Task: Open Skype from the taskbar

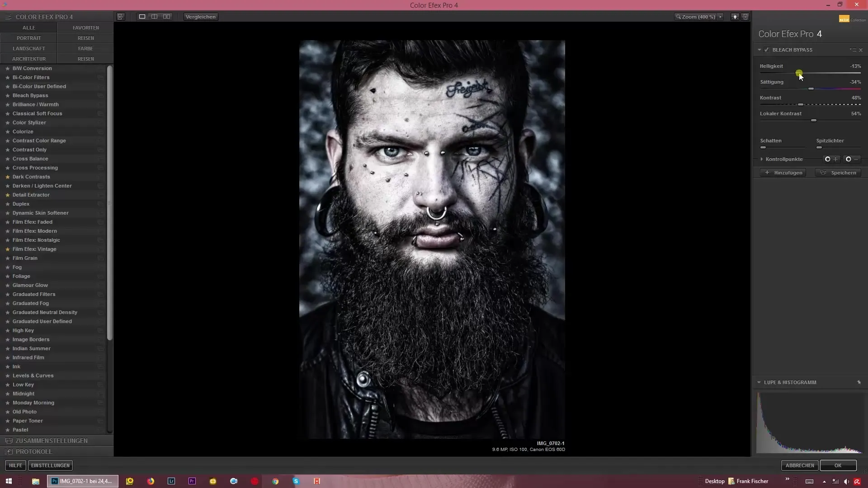Action: (x=296, y=481)
